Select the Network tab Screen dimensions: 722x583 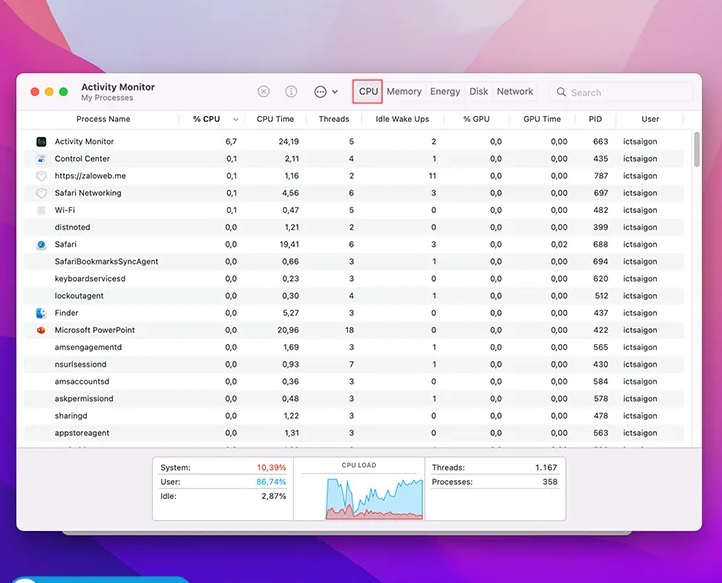pos(515,91)
